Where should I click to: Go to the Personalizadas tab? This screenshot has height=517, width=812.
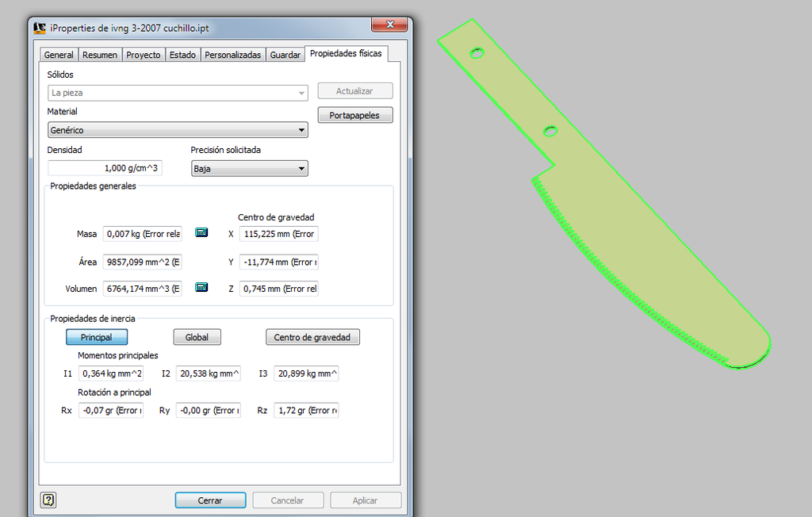click(x=232, y=55)
